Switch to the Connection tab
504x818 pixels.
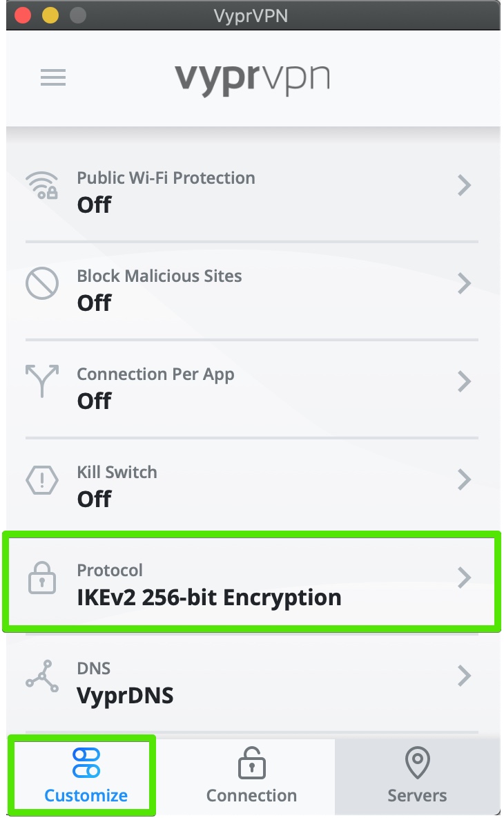[x=251, y=776]
